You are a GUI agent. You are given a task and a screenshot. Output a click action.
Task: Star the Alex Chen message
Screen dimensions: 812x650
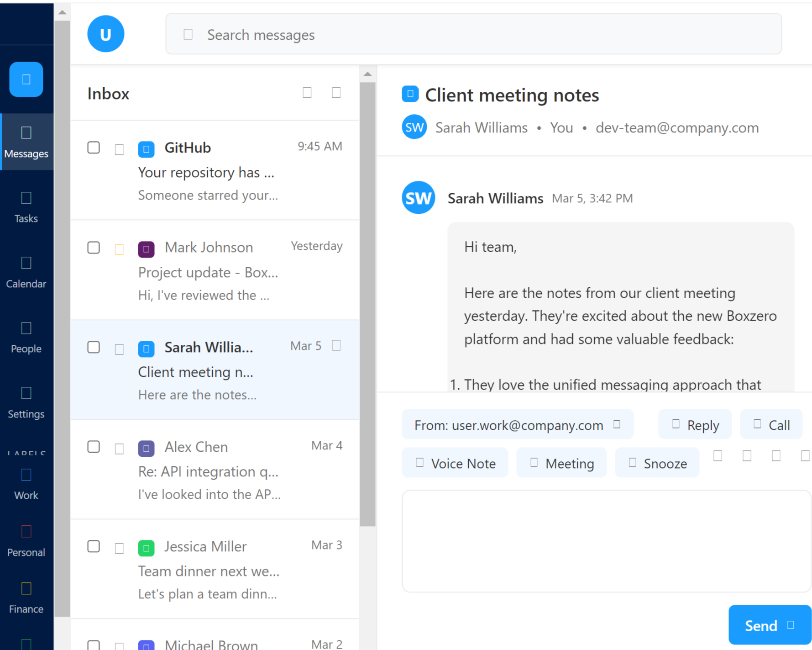(x=119, y=449)
